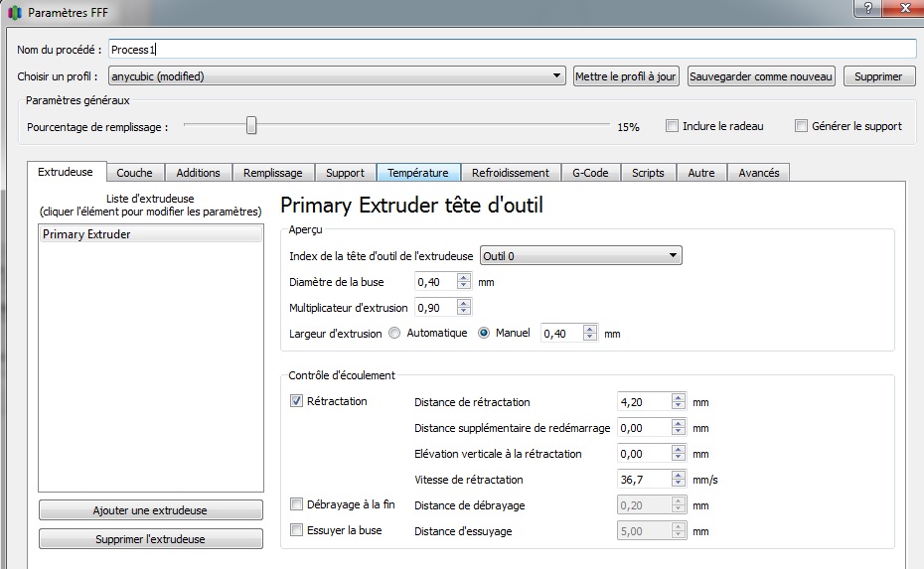The image size is (924, 569).
Task: Increase Elévation verticale à la rétractation up arrow
Action: point(679,450)
